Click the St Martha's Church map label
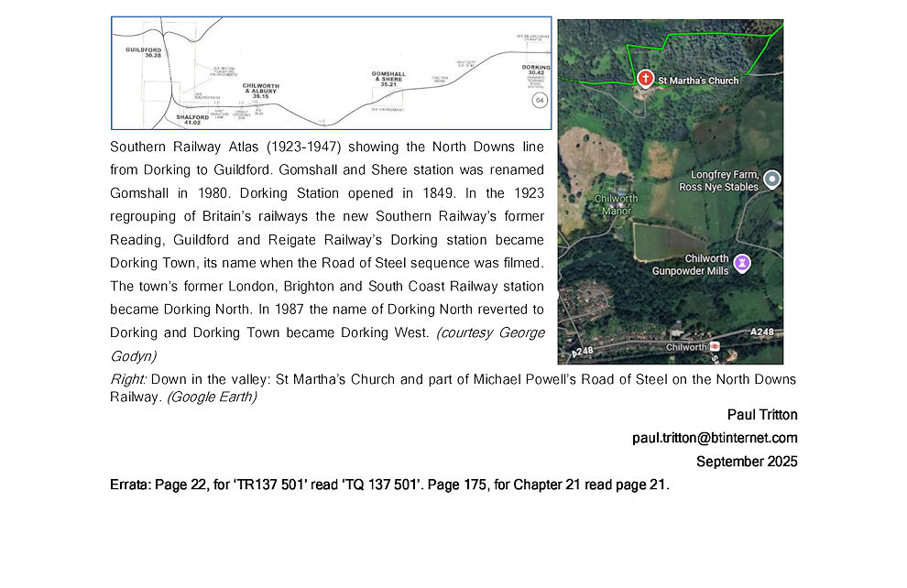 [697, 81]
